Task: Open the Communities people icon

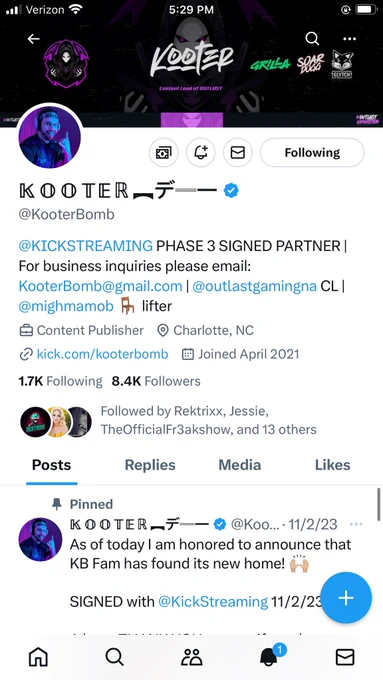Action: tap(191, 657)
